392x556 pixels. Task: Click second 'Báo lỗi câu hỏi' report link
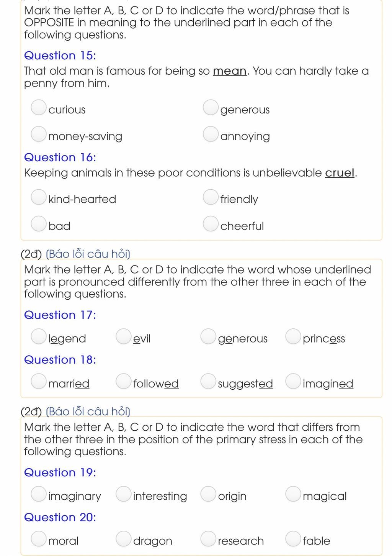click(x=88, y=412)
